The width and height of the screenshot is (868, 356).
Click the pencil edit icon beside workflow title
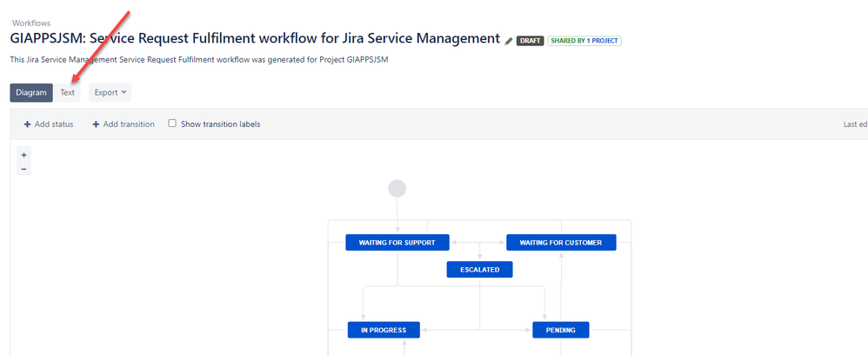[x=509, y=41]
